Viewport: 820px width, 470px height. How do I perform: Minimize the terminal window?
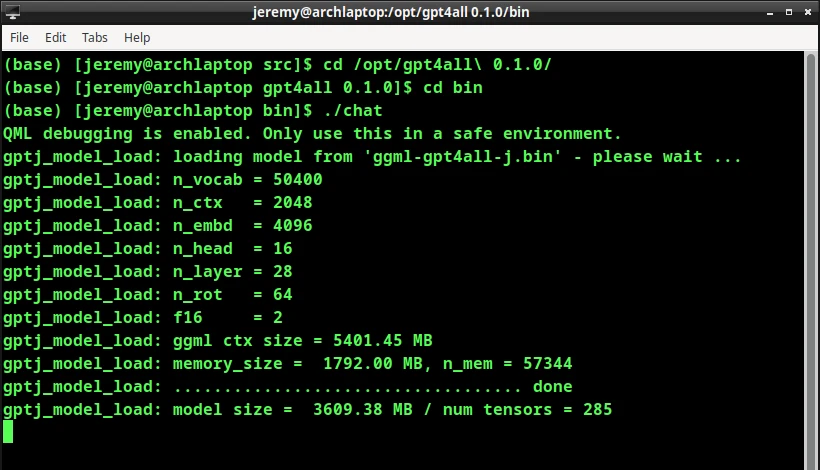(770, 13)
